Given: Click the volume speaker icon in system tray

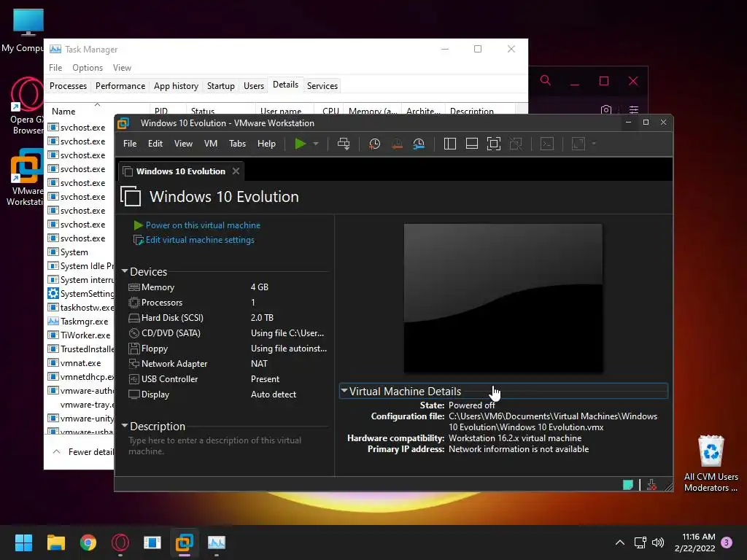Looking at the screenshot, I should click(658, 542).
